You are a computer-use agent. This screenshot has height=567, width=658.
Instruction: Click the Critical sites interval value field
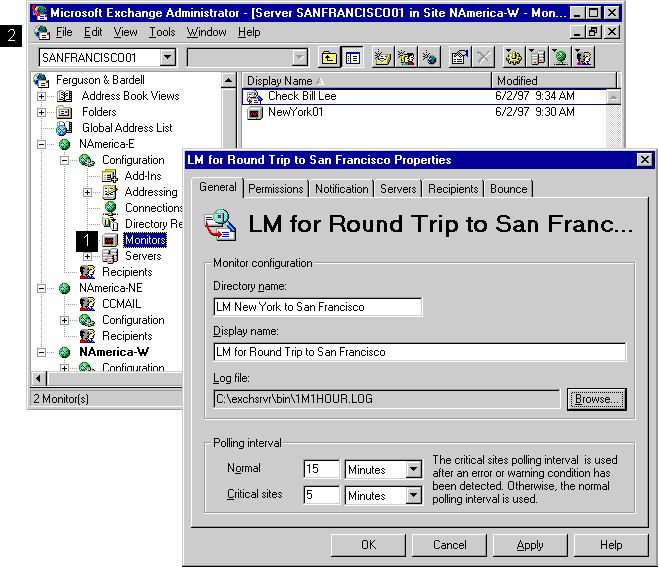click(x=321, y=495)
